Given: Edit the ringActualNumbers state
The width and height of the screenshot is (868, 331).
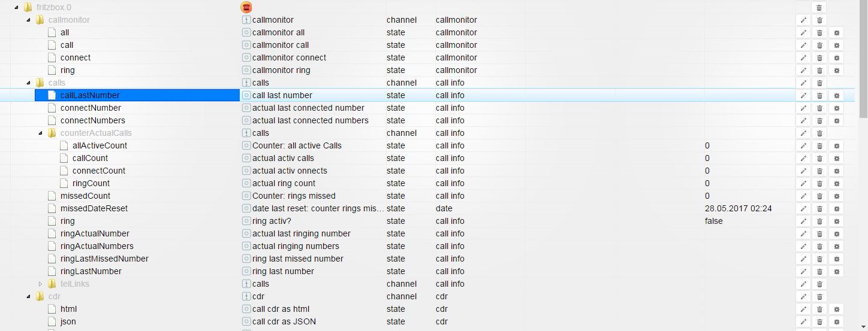Looking at the screenshot, I should tap(803, 246).
